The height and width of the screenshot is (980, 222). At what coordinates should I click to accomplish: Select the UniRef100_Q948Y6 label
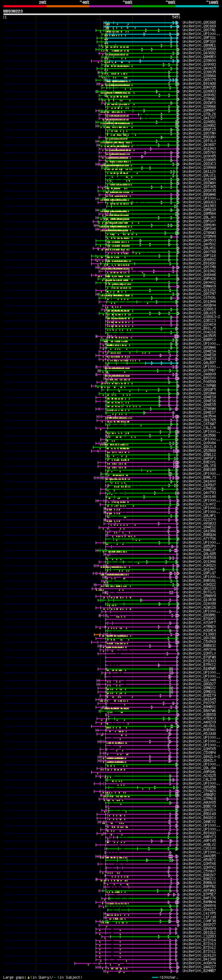tap(199, 906)
